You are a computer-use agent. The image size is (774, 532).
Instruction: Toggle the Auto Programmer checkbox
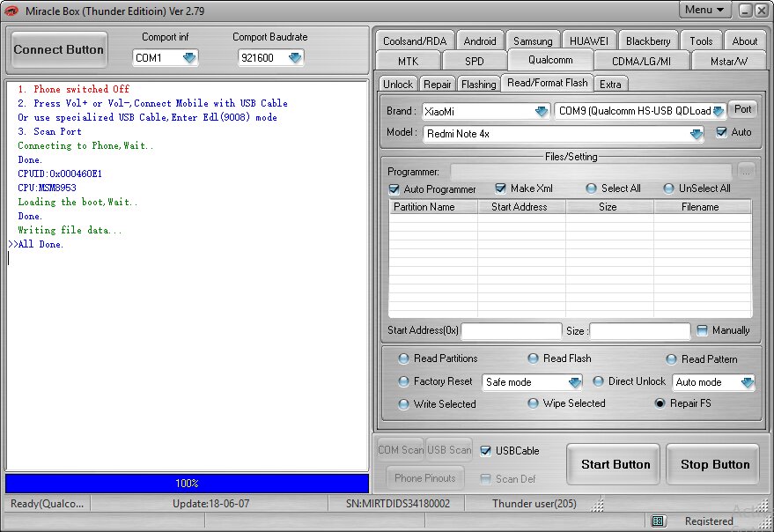pyautogui.click(x=394, y=189)
